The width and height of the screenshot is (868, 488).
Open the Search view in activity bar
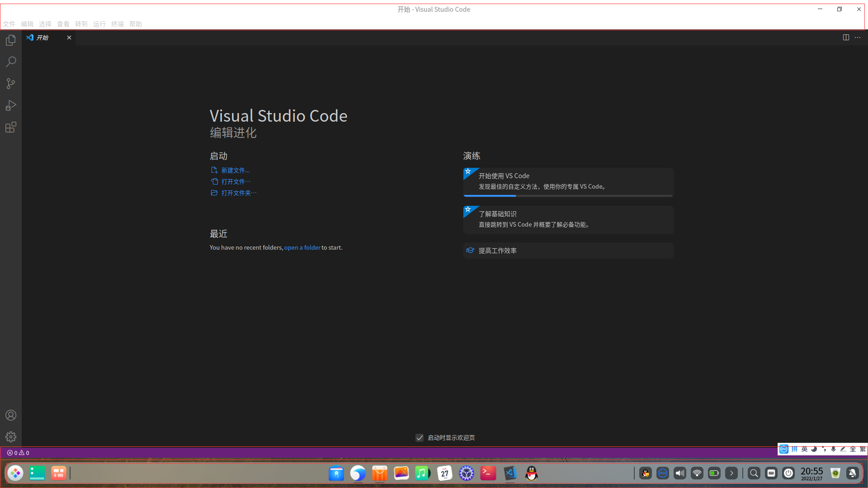point(11,62)
